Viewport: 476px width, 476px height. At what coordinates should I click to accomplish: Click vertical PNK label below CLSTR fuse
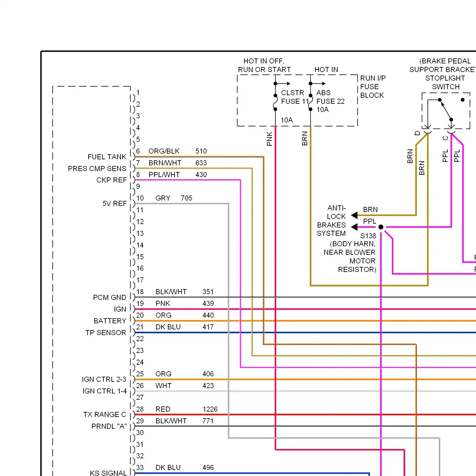click(x=269, y=139)
